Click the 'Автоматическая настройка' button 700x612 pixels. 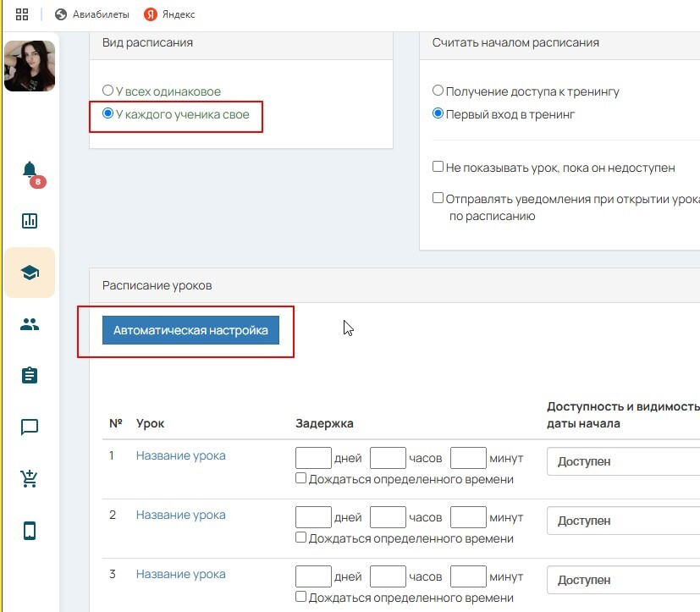[x=190, y=330]
